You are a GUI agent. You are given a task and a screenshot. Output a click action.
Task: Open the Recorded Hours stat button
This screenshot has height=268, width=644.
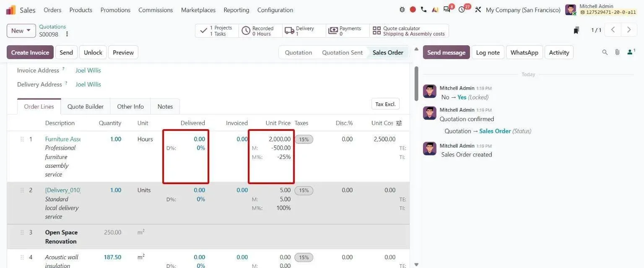(260, 31)
